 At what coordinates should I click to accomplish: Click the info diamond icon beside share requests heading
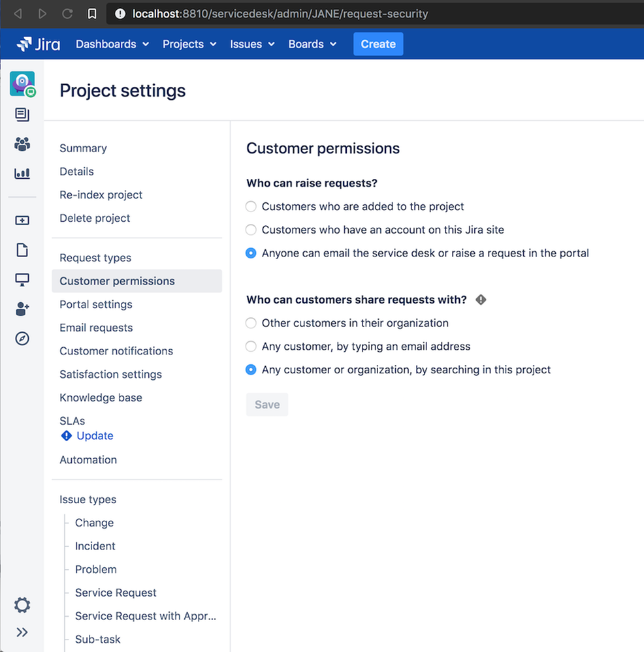[x=481, y=300]
